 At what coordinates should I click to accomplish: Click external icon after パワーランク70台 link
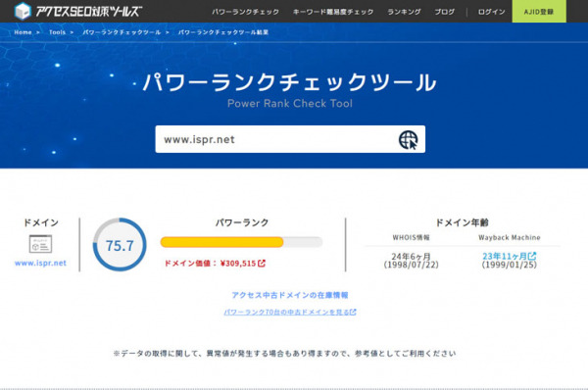point(353,312)
